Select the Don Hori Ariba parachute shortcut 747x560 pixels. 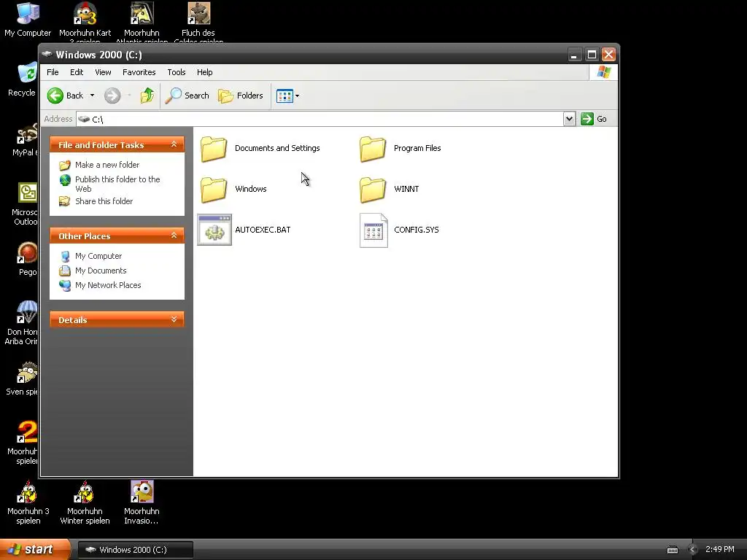27,312
